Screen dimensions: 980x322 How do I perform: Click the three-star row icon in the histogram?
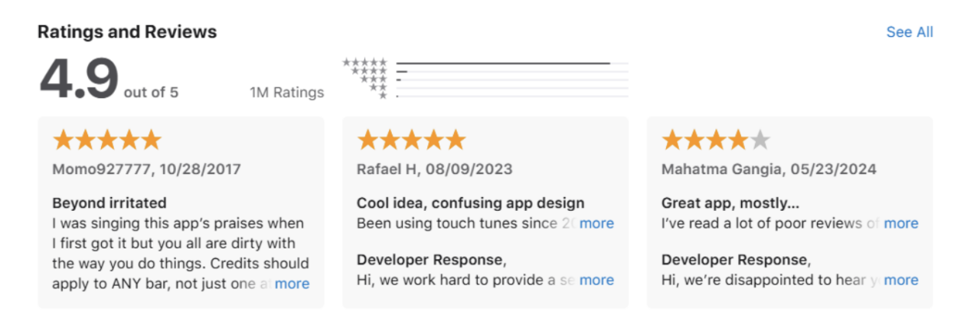pos(374,80)
